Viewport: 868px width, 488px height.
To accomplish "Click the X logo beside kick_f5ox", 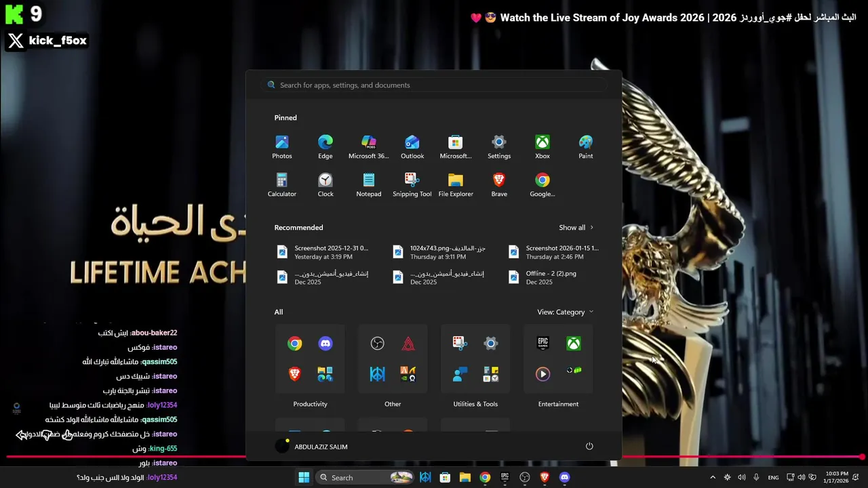I will 16,41.
